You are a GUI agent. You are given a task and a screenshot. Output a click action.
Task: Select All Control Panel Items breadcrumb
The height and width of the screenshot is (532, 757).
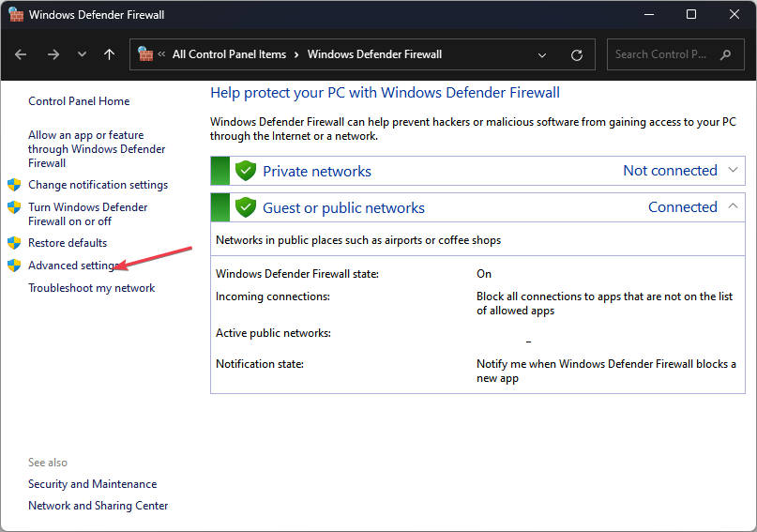[x=229, y=54]
